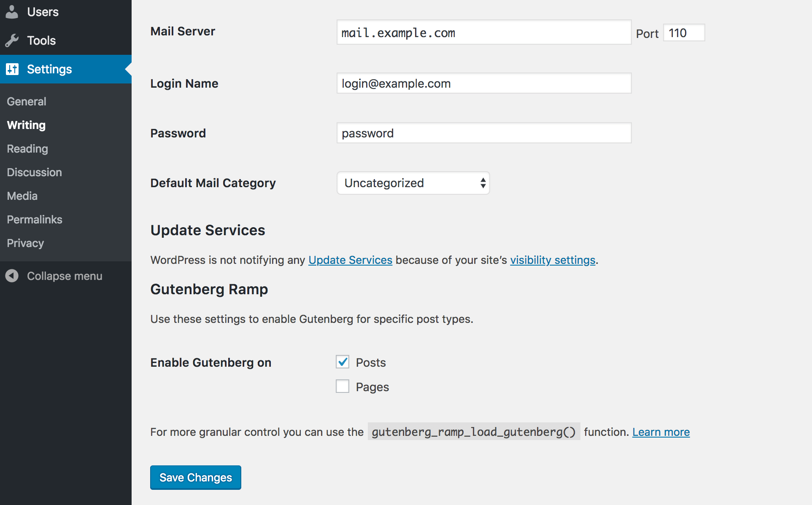Open the Update Services link
Screen dimensions: 812x505
[x=350, y=260]
